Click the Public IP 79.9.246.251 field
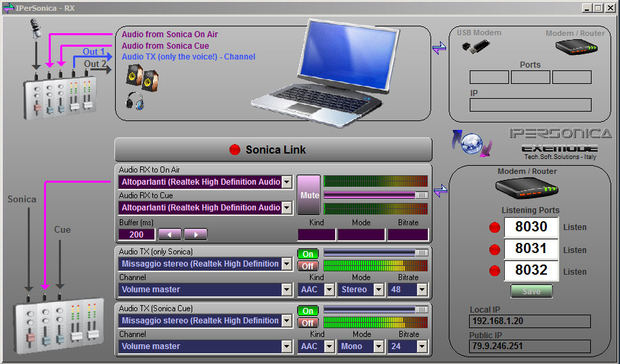Viewport: 620px width, 364px height. pyautogui.click(x=530, y=346)
